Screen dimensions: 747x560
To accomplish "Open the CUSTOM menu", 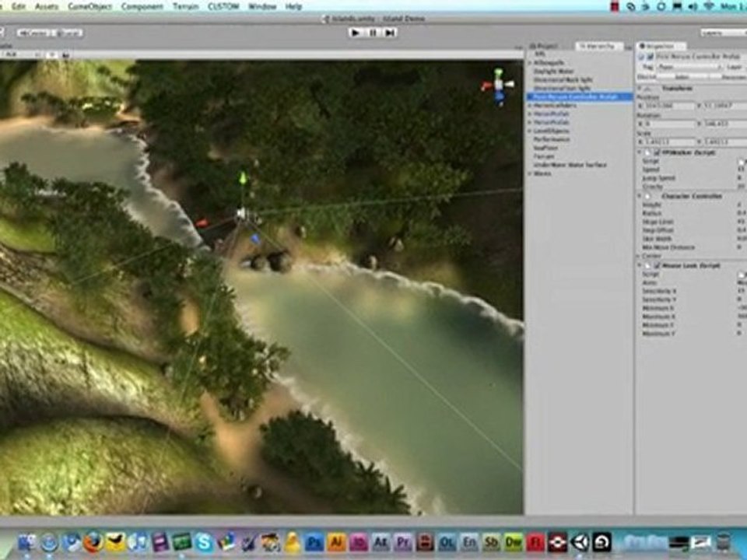I will pyautogui.click(x=223, y=6).
